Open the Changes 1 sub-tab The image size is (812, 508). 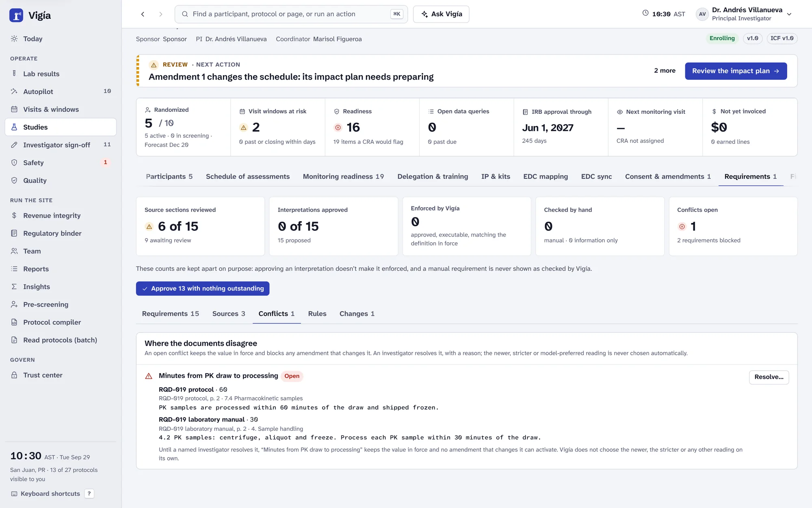tap(357, 314)
